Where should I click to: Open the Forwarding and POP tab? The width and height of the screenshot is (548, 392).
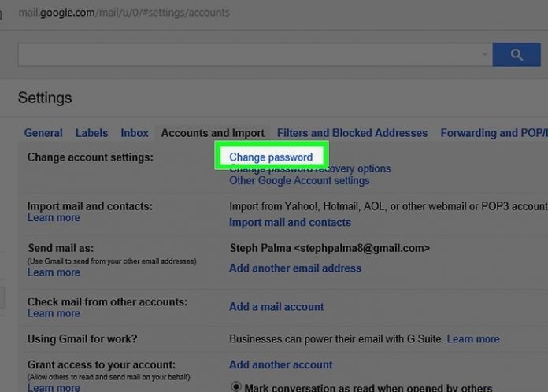(x=493, y=133)
